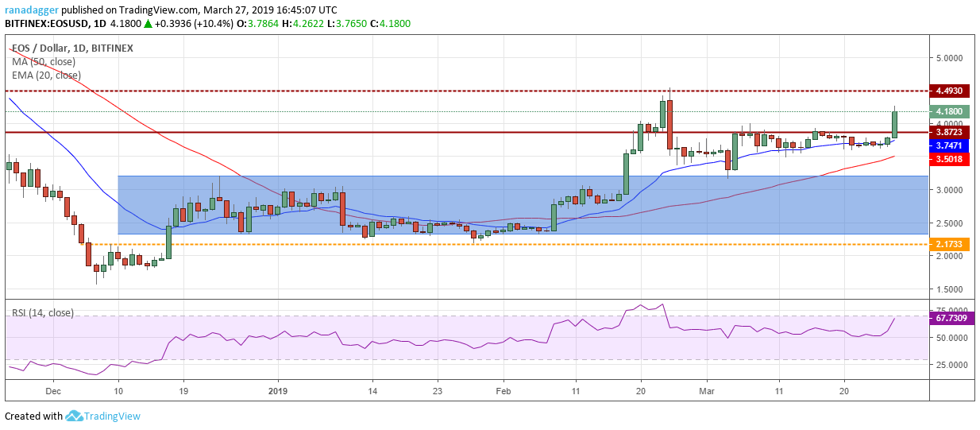Screen dimensions: 980x430
Task: Click the EOS / Dollar, 1D, BITFINEX title
Action: (x=72, y=48)
